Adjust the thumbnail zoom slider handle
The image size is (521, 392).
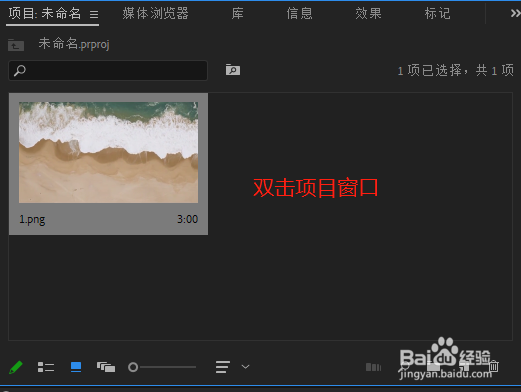point(133,367)
